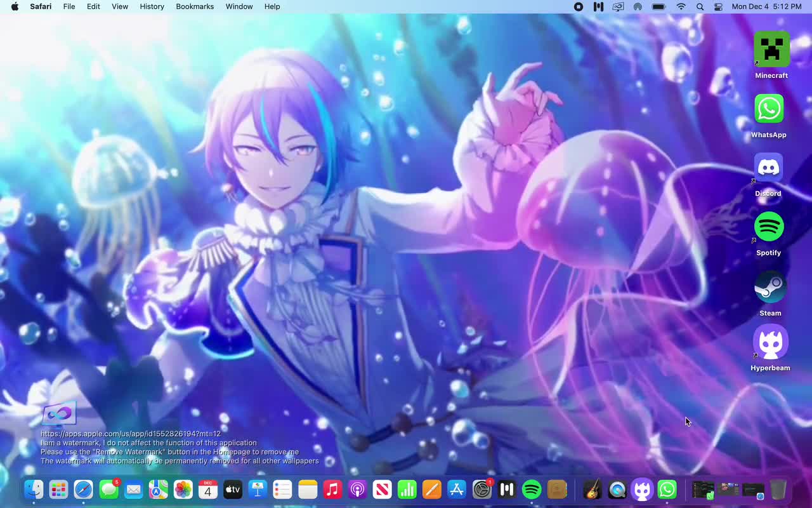Open System Preferences with badge in Dock
Image resolution: width=812 pixels, height=508 pixels.
point(482,490)
